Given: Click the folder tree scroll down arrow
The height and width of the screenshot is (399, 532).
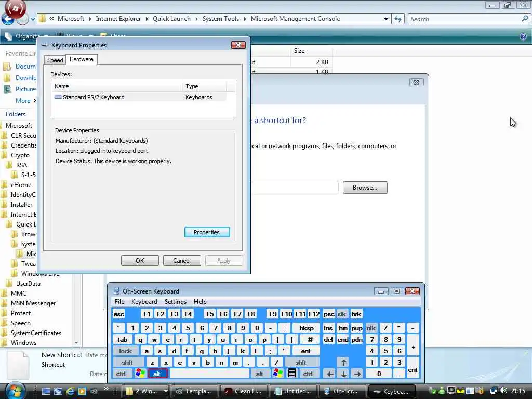Looking at the screenshot, I should coord(76,343).
